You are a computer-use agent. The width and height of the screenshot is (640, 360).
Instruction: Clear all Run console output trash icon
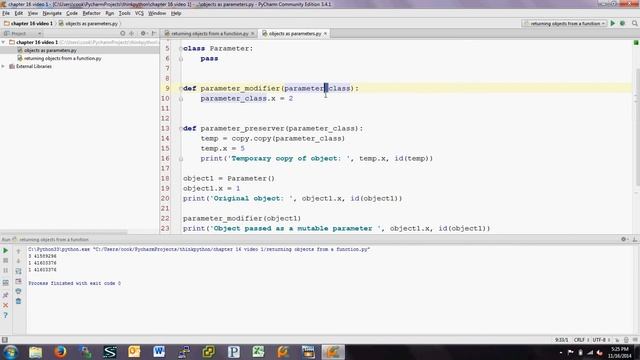coord(18,301)
